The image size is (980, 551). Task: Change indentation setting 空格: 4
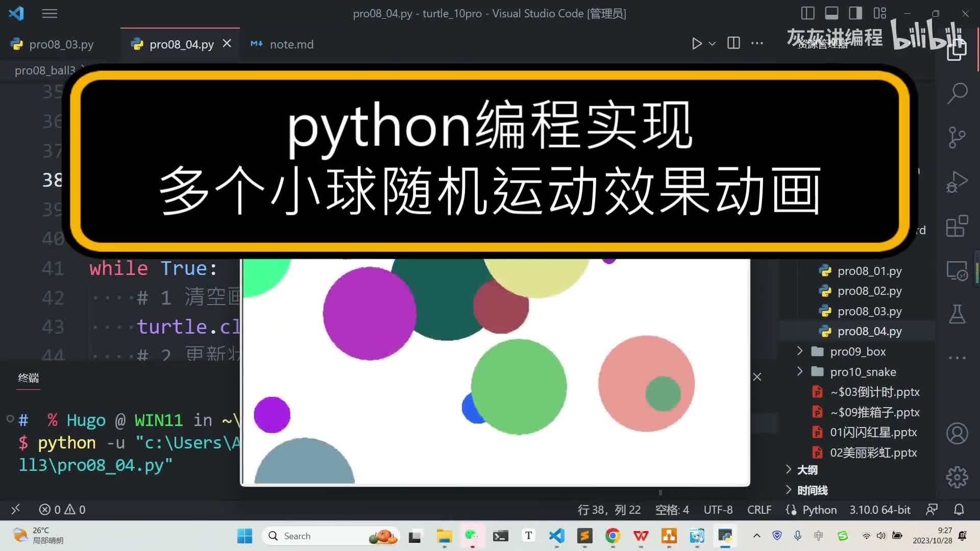pos(672,510)
